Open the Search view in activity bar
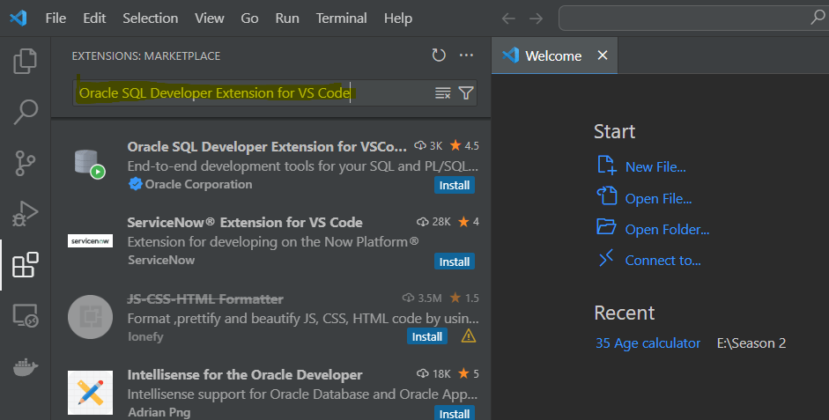 coord(25,112)
